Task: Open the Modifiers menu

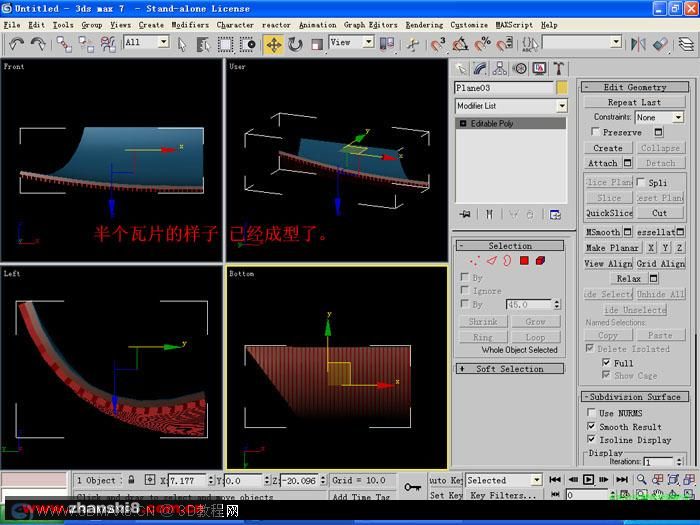Action: (190, 25)
